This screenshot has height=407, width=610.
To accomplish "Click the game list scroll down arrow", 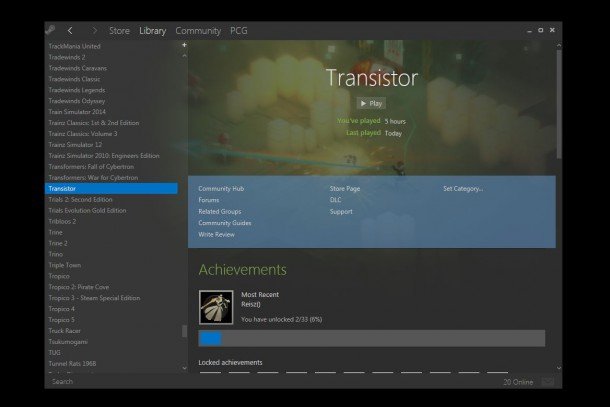I will click(184, 368).
